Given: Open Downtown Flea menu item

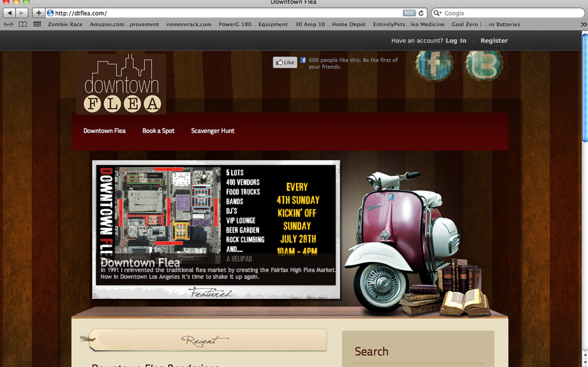Looking at the screenshot, I should [x=104, y=131].
